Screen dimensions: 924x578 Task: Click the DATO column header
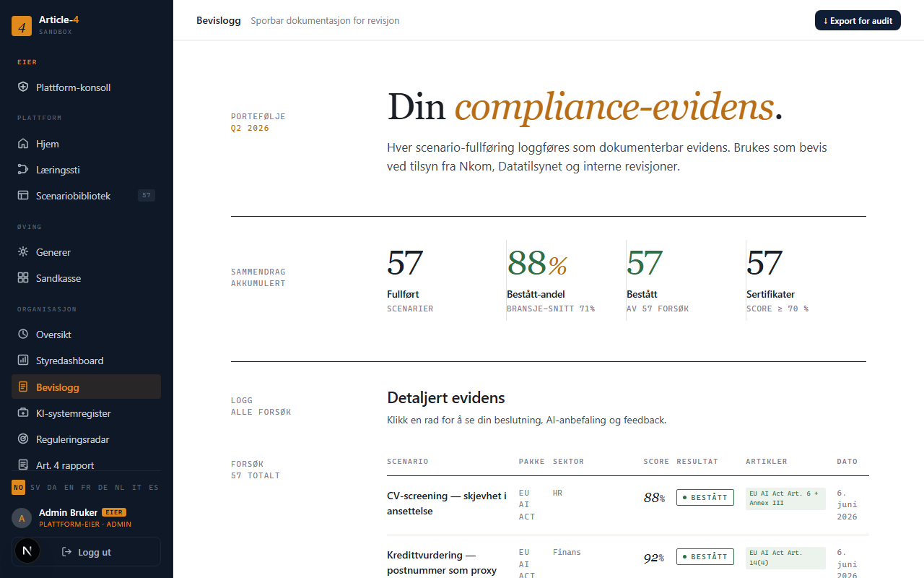tap(847, 461)
